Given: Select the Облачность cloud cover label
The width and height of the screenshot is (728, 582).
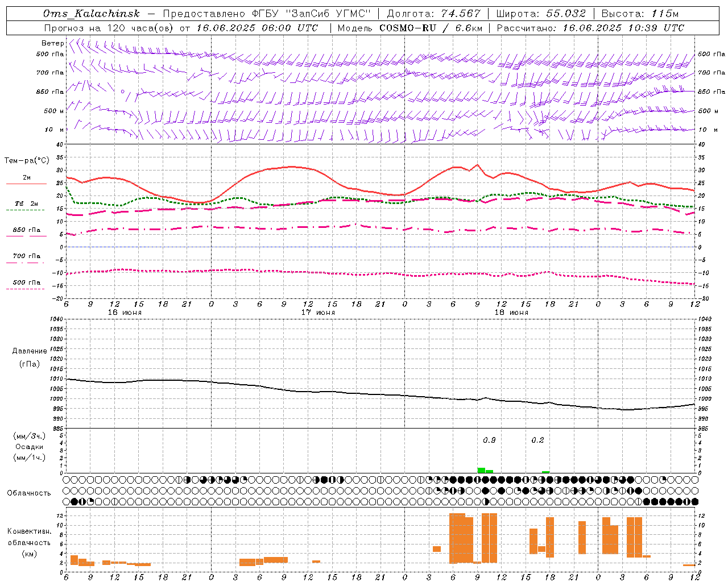Looking at the screenshot, I should point(29,493).
